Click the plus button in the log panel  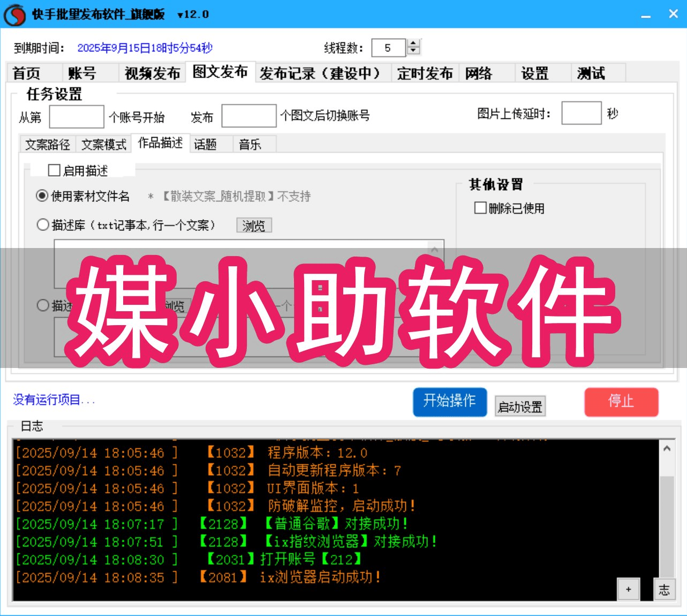coord(629,589)
